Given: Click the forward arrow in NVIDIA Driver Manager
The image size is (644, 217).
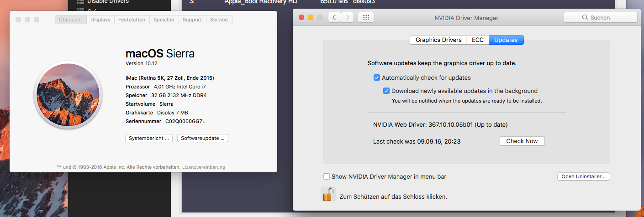Looking at the screenshot, I should (348, 18).
